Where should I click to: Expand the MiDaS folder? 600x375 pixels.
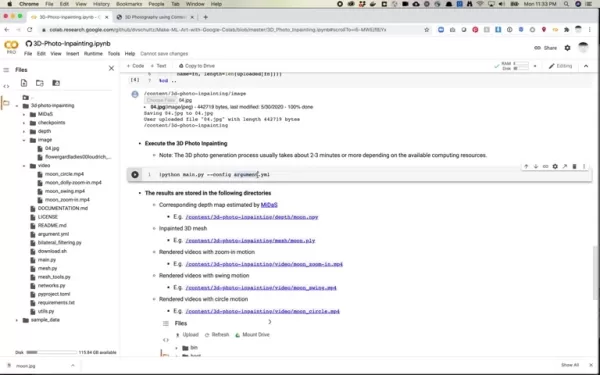click(x=24, y=114)
